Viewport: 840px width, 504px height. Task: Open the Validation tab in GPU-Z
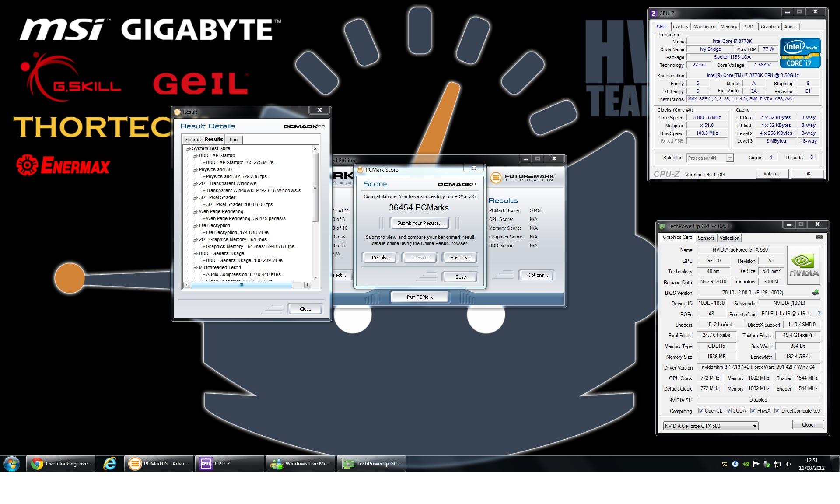coord(729,238)
